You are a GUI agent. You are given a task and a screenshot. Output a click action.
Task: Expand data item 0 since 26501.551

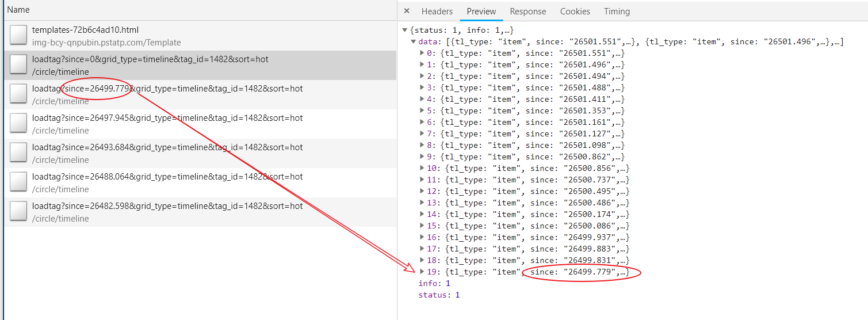[423, 53]
